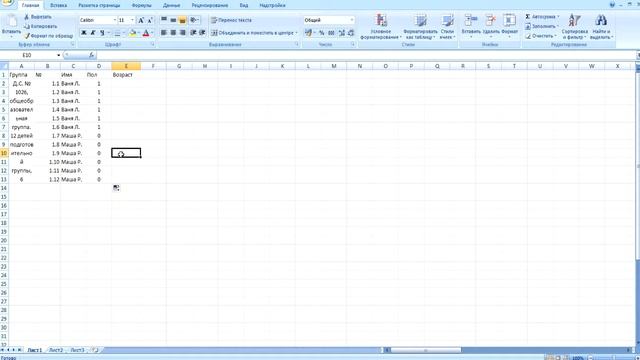Image resolution: width=640 pixels, height=360 pixels.
Task: Open text orientation button
Action: (x=194, y=20)
